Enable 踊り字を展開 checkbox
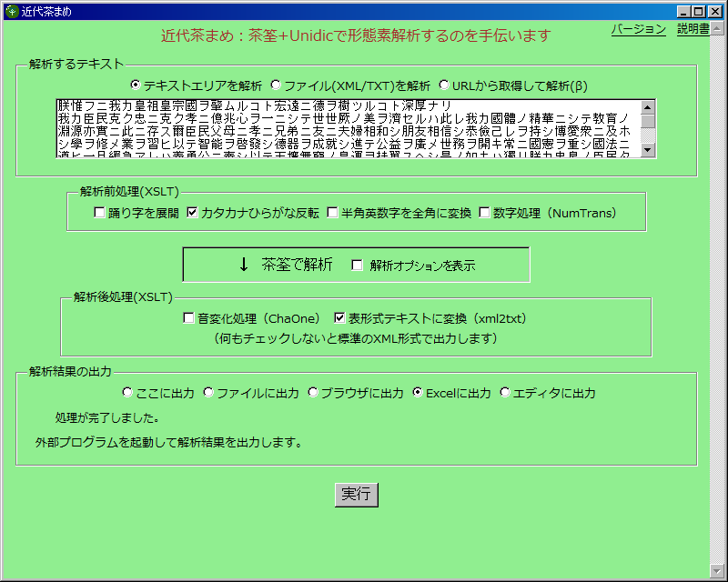The height and width of the screenshot is (582, 728). (x=100, y=213)
